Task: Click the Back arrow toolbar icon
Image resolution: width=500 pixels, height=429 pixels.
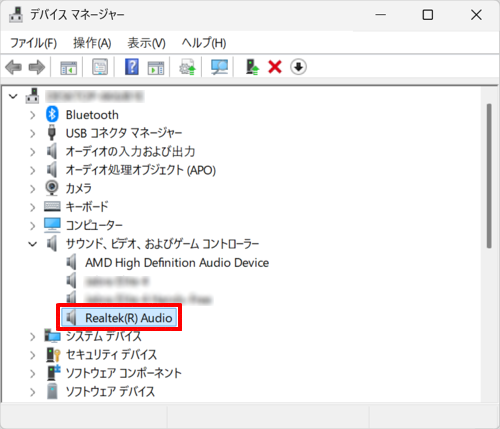Action: [14, 67]
